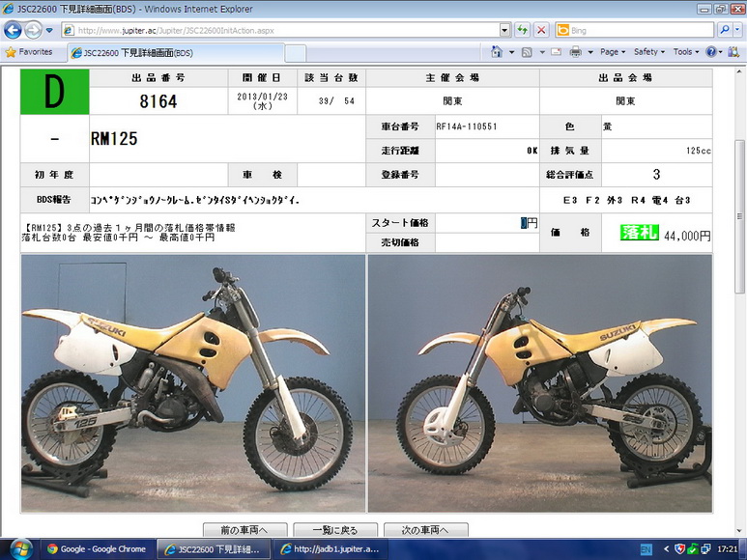
Task: Go back with the browser Back arrow
Action: [13, 31]
